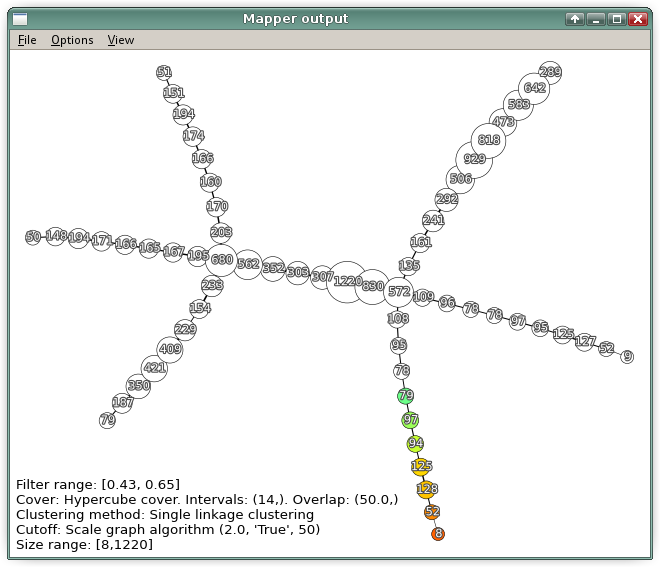Maximize the Mapper output window
The width and height of the screenshot is (660, 567).
(617, 19)
